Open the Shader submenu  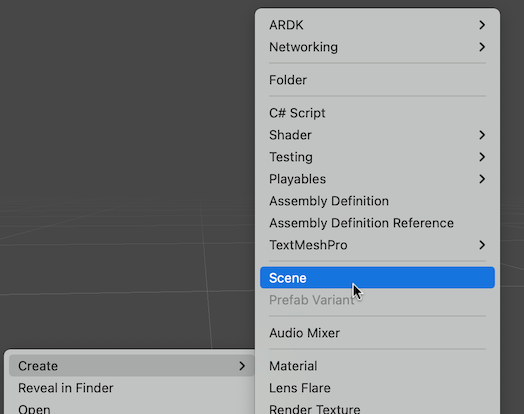[x=377, y=135]
